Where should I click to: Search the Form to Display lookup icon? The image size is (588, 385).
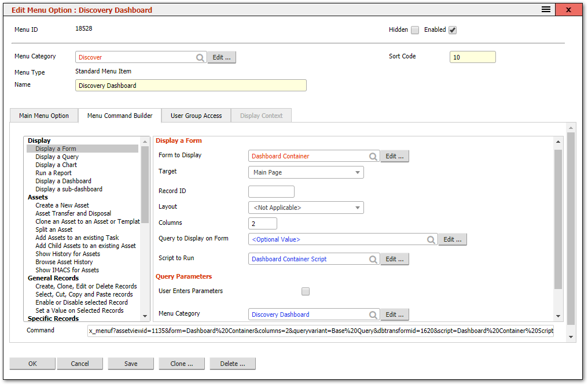click(x=373, y=156)
